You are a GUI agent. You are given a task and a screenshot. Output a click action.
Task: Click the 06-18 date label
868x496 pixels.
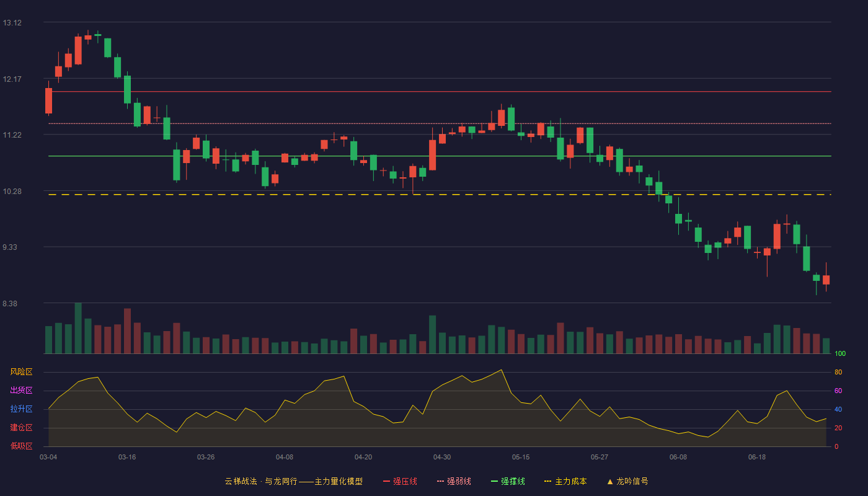pyautogui.click(x=757, y=457)
